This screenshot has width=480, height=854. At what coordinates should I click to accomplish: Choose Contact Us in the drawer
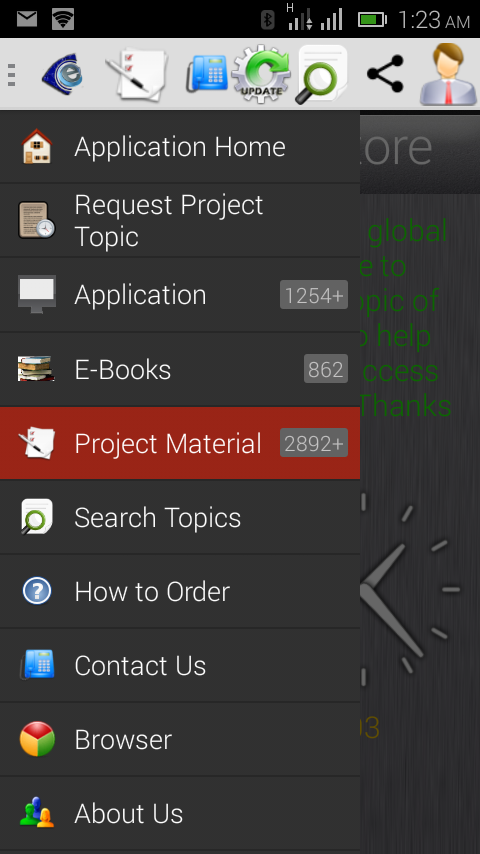click(x=180, y=665)
